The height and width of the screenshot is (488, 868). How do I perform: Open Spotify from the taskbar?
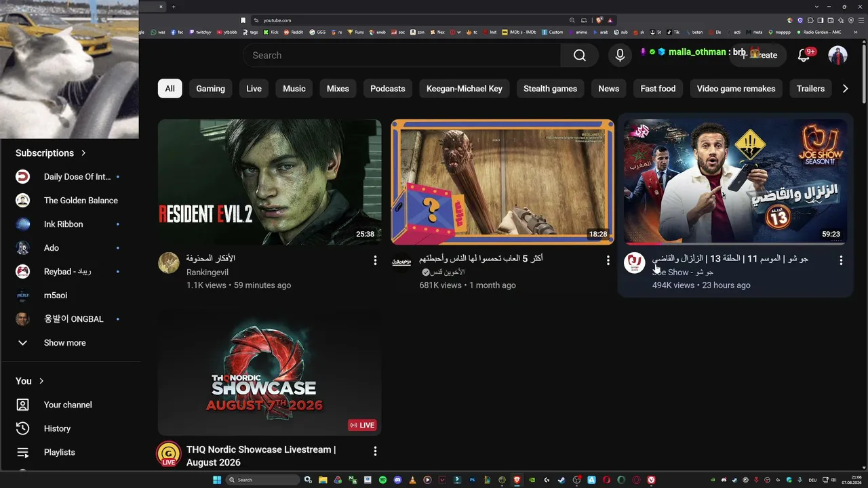pyautogui.click(x=382, y=480)
